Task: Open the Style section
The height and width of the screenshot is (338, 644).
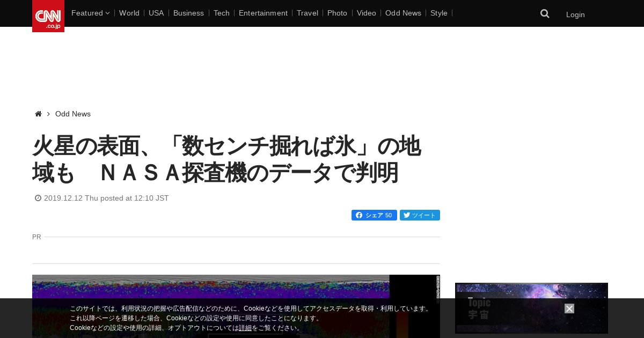Action: point(439,13)
